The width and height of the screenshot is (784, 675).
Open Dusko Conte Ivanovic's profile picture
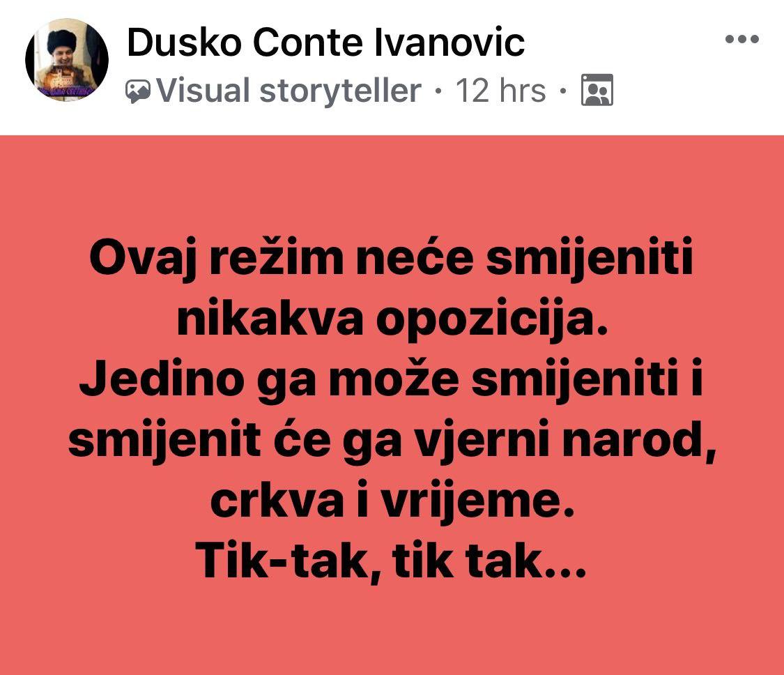pyautogui.click(x=67, y=60)
